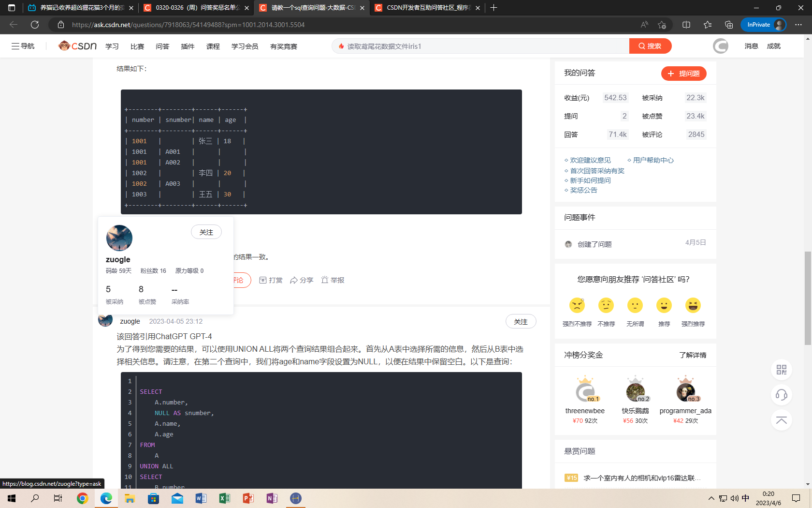812x508 pixels.
Task: Open the 奖惩公告 link
Action: 583,190
